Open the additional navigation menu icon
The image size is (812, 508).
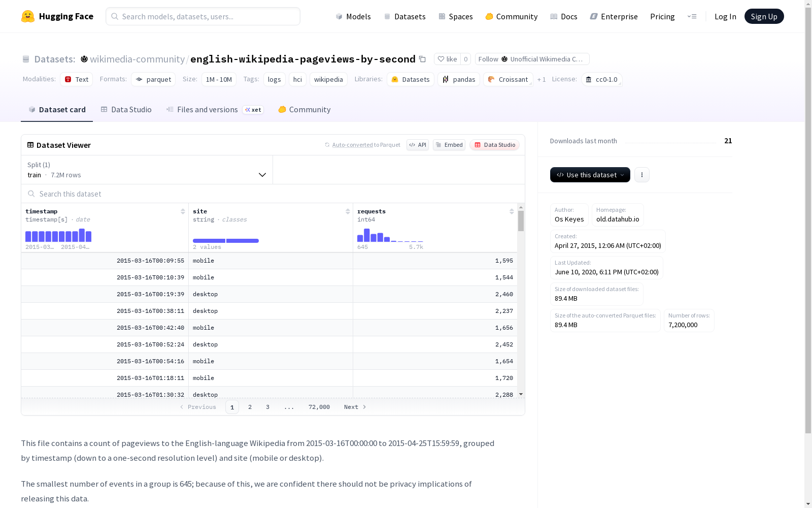click(692, 16)
